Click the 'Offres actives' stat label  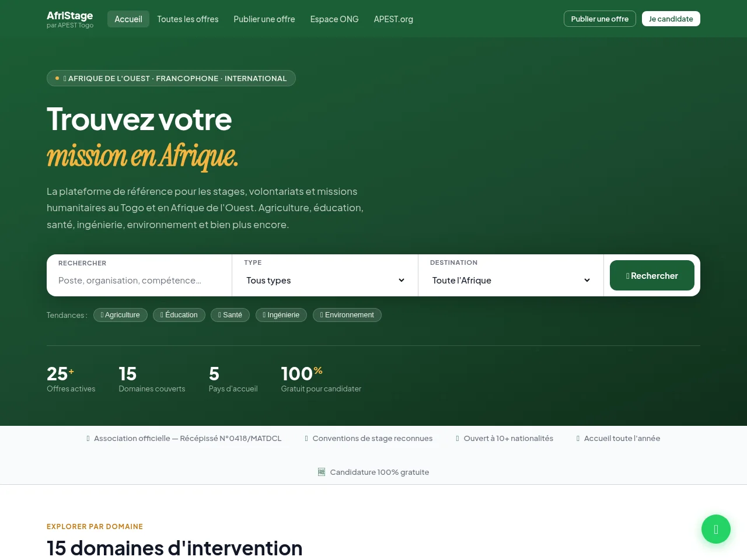tap(71, 388)
